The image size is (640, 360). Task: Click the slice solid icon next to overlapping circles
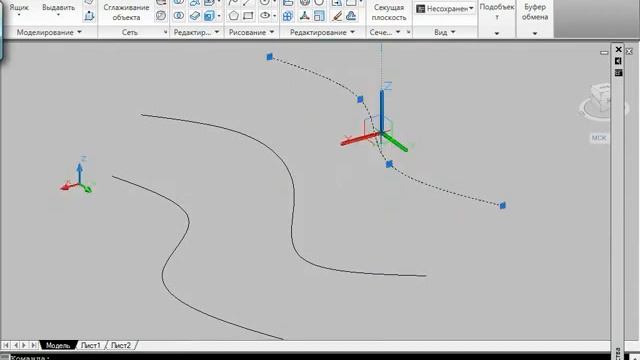point(195,16)
